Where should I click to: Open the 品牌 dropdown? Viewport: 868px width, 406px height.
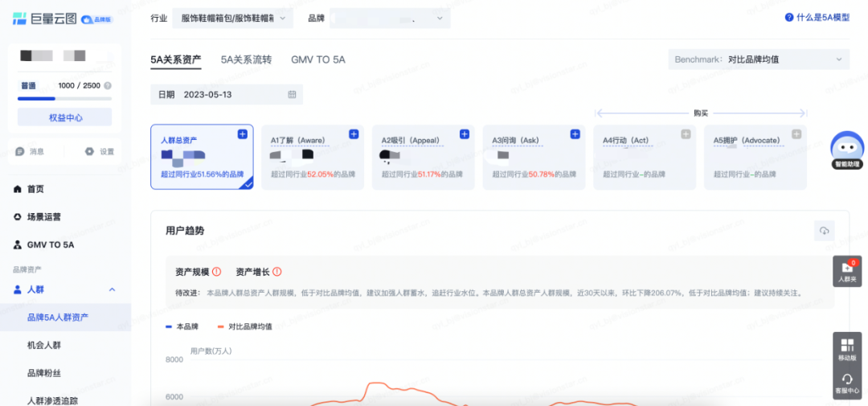click(x=390, y=18)
